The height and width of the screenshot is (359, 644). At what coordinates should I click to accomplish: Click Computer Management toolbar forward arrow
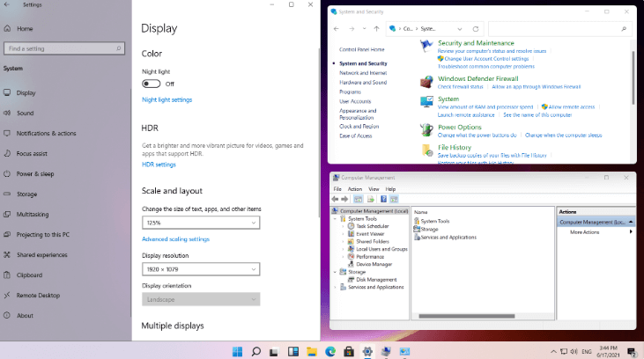[344, 199]
